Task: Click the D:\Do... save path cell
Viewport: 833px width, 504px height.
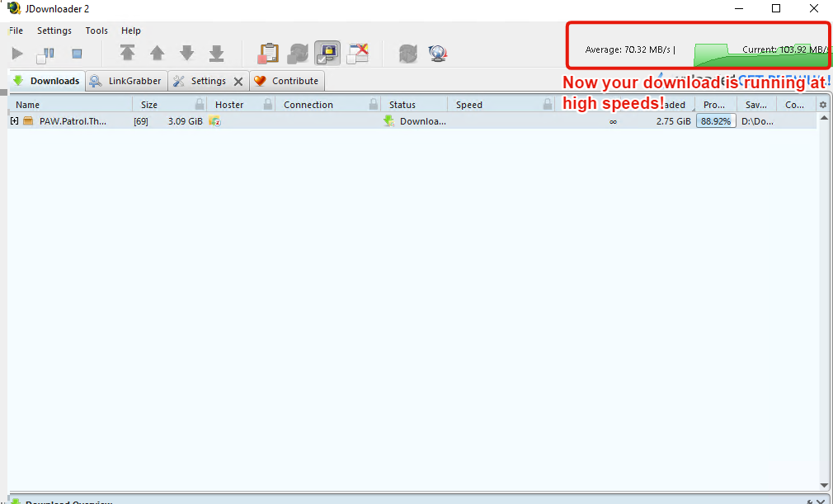Action: point(757,121)
